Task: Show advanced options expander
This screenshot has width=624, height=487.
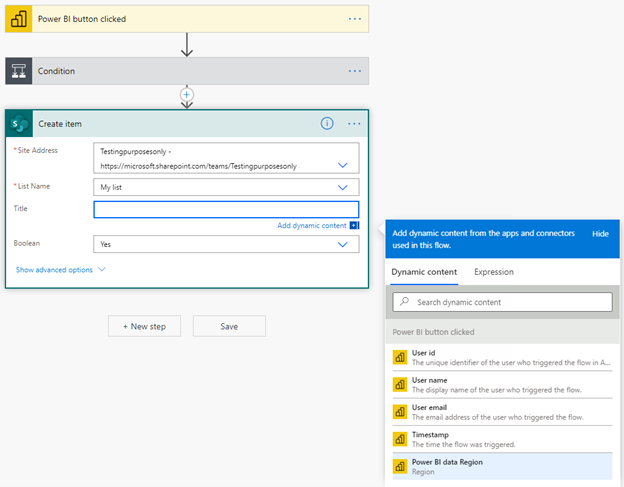Action: pyautogui.click(x=60, y=270)
